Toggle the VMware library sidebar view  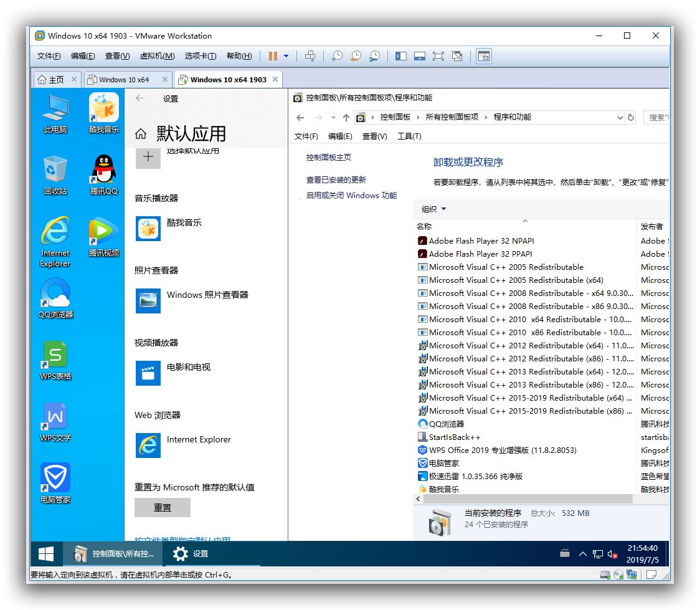(x=401, y=56)
